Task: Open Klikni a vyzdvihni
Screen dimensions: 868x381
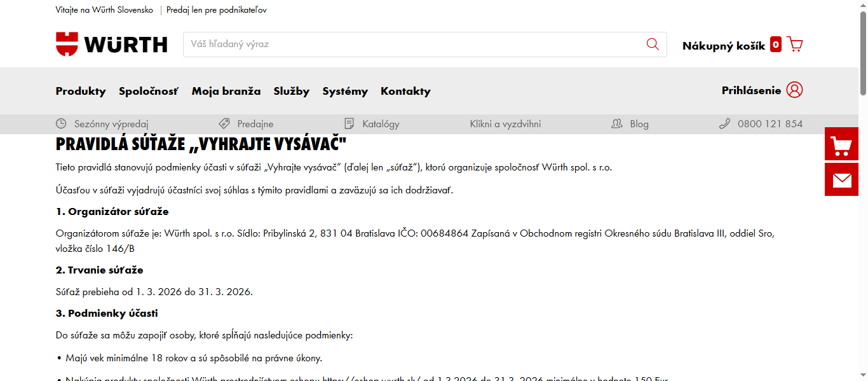Action: (x=505, y=123)
